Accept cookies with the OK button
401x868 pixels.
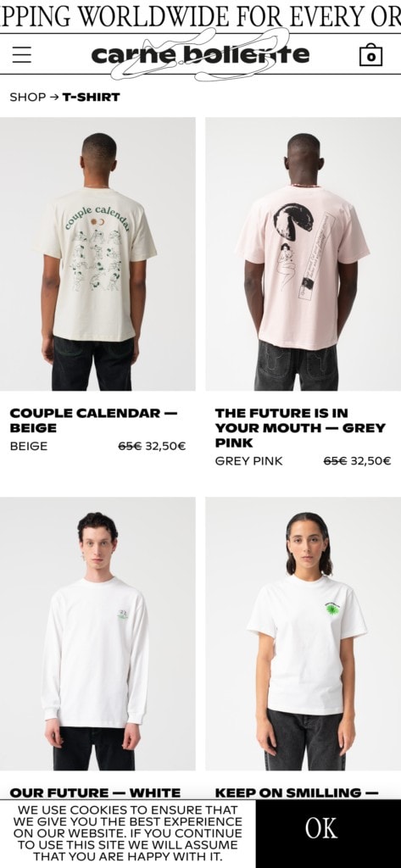pos(321,829)
